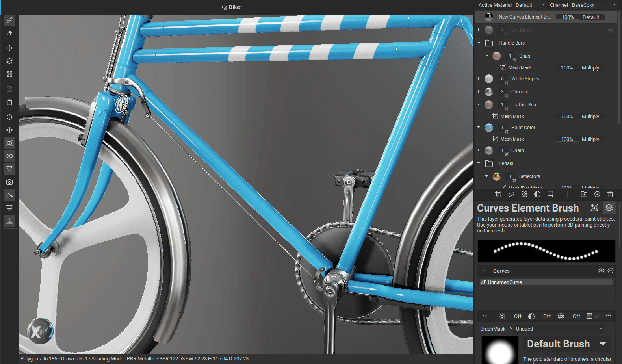Expand the Chain layer

pyautogui.click(x=479, y=150)
